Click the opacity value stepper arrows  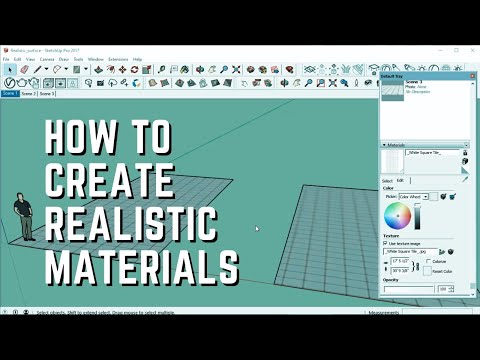click(452, 289)
